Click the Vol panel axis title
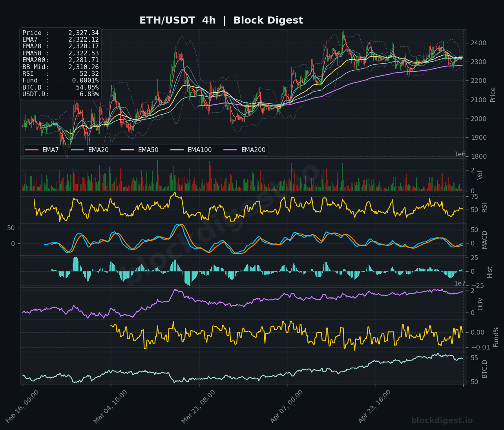Image resolution: width=504 pixels, height=430 pixels. (x=480, y=175)
